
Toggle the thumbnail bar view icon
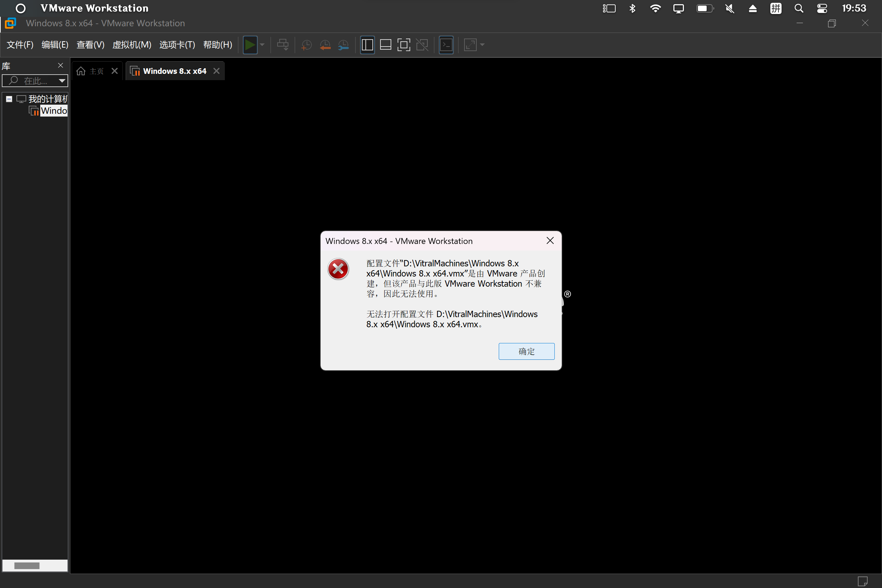[x=385, y=45]
